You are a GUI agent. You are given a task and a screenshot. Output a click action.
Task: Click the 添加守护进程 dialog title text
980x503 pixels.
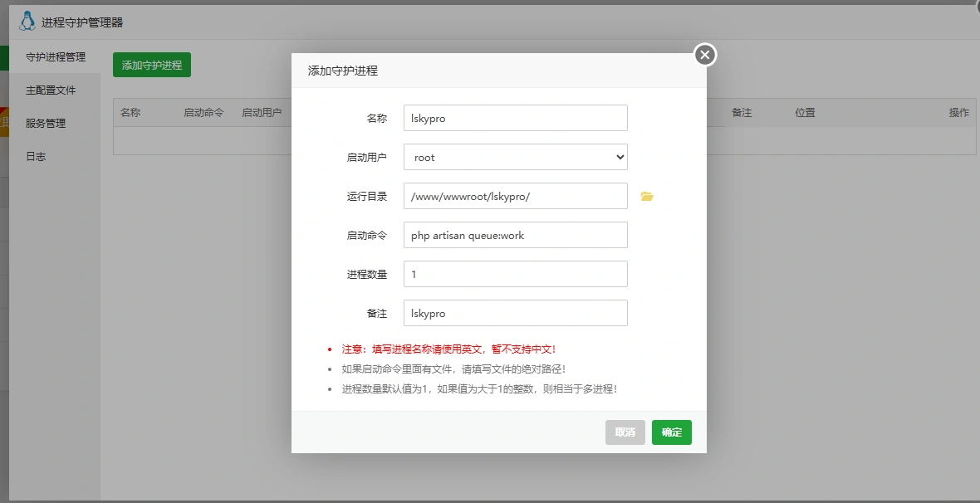[x=342, y=71]
